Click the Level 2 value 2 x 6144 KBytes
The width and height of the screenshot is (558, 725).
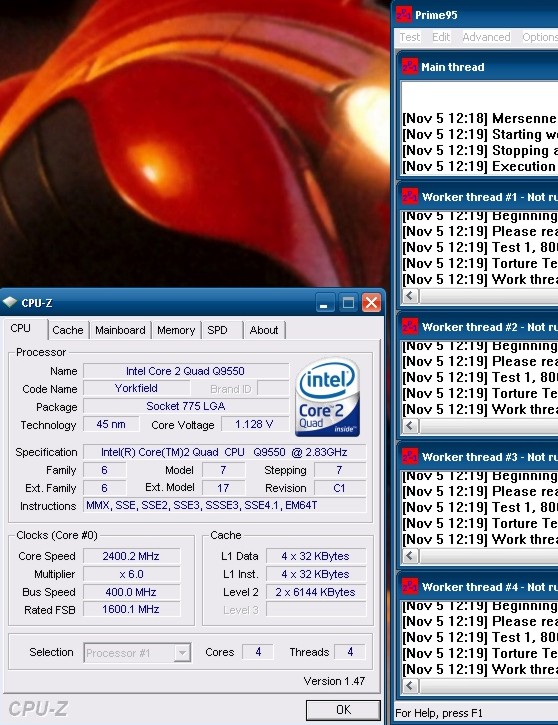tap(316, 592)
